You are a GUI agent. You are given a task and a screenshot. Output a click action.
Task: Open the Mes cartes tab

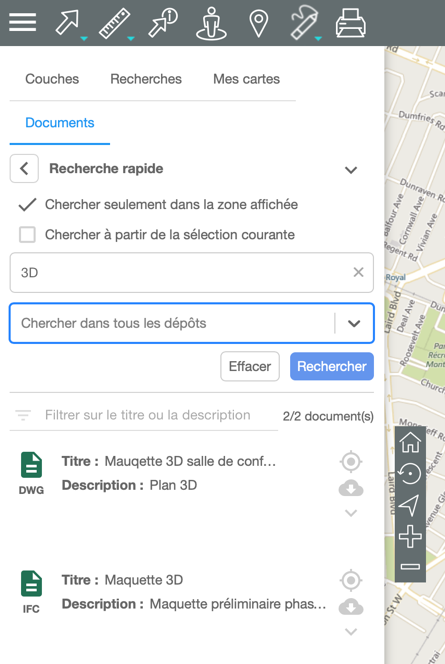click(246, 79)
